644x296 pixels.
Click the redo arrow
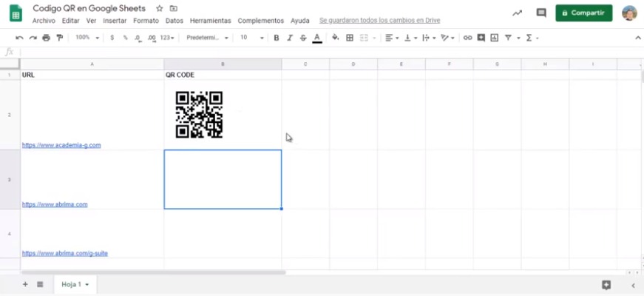pos(33,38)
